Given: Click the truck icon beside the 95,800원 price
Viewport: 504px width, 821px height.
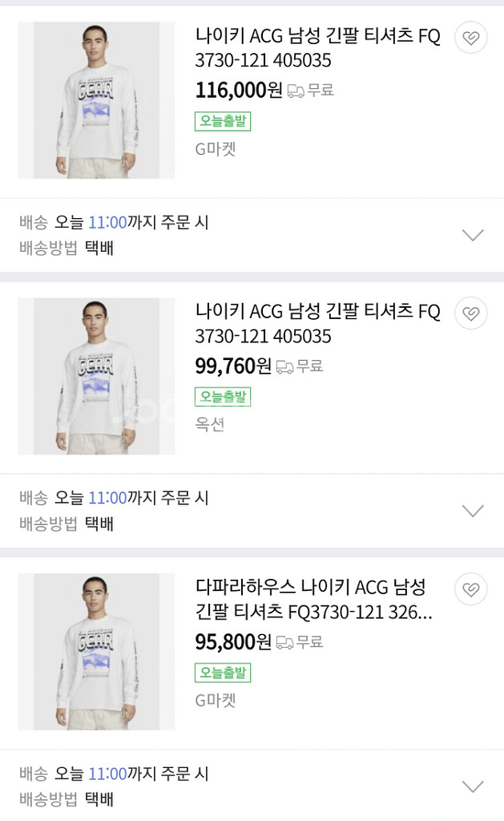Looking at the screenshot, I should click(x=284, y=642).
